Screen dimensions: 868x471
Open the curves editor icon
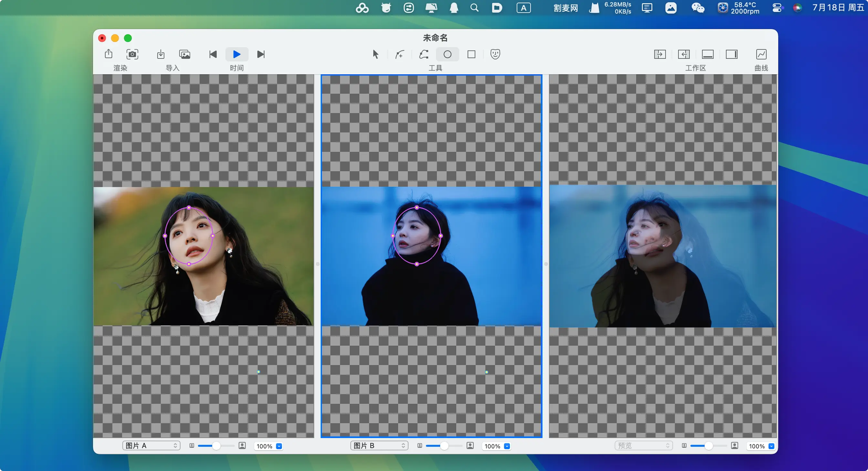[761, 54]
